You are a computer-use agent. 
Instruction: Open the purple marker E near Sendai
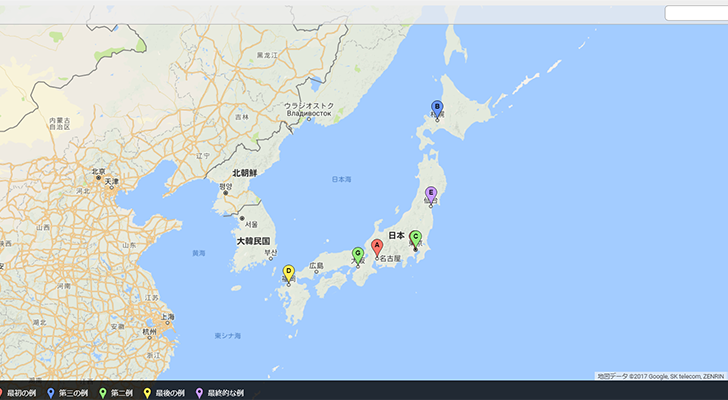pos(431,194)
